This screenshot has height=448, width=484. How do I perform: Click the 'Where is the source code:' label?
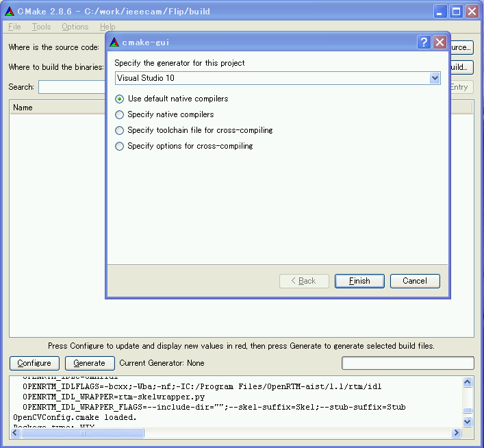coord(54,47)
